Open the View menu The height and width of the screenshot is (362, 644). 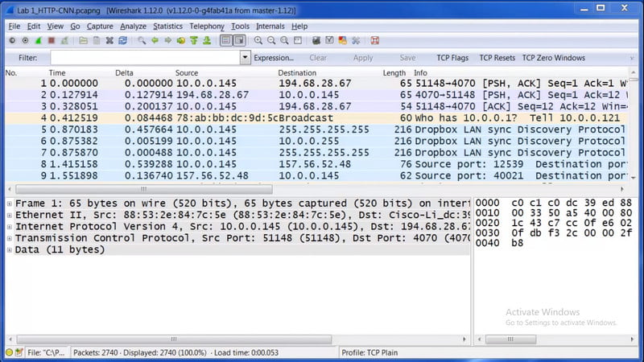point(55,27)
